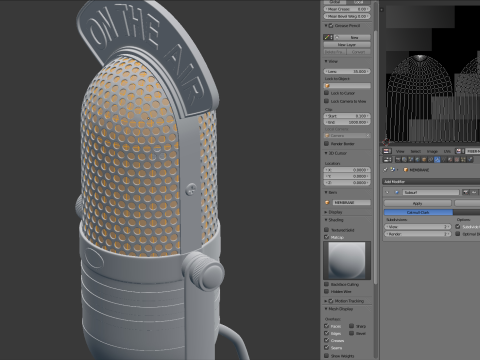Image resolution: width=480 pixels, height=360 pixels.
Task: Open the Material properties tab icon
Action: [x=450, y=159]
